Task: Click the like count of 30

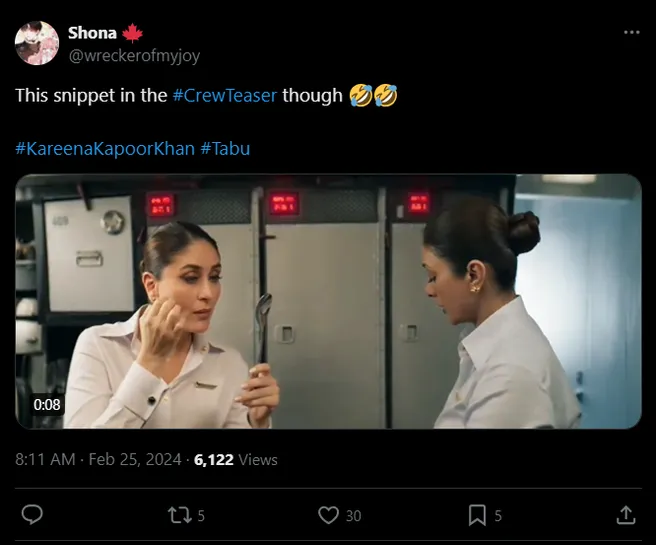Action: [x=353, y=516]
